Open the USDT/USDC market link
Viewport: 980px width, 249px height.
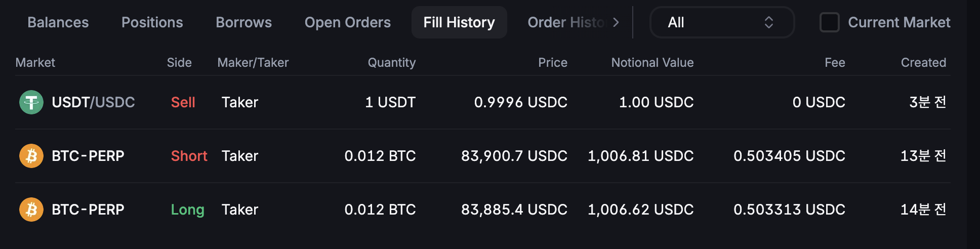tap(93, 102)
